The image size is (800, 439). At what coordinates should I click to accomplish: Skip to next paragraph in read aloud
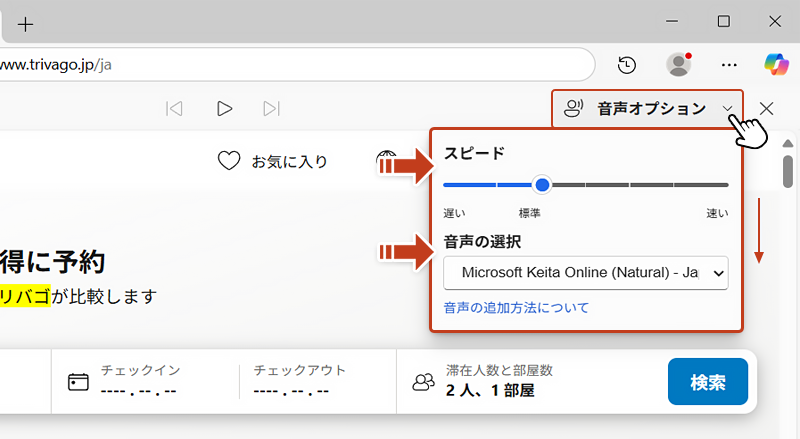pos(271,109)
